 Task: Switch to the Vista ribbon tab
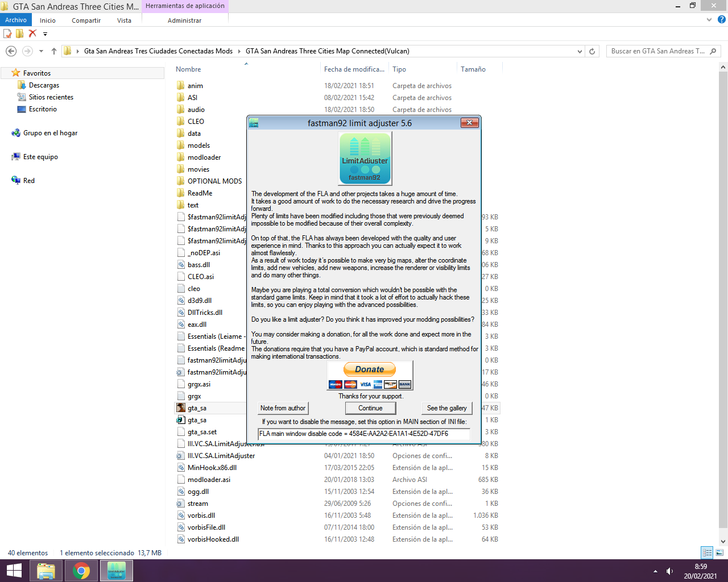(x=124, y=20)
